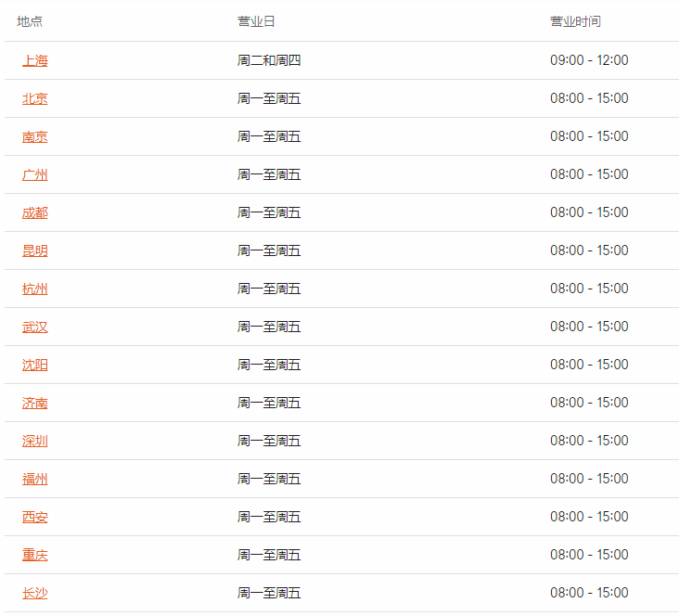Open the 昆明 location link
Image resolution: width=679 pixels, height=616 pixels.
click(x=34, y=250)
